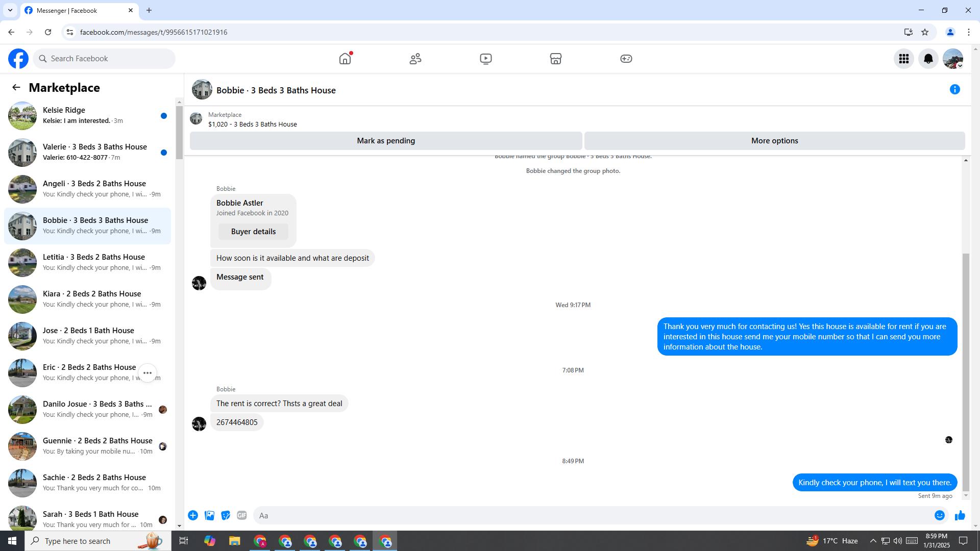Open tab search dropdown
The width and height of the screenshot is (980, 551).
[x=10, y=10]
